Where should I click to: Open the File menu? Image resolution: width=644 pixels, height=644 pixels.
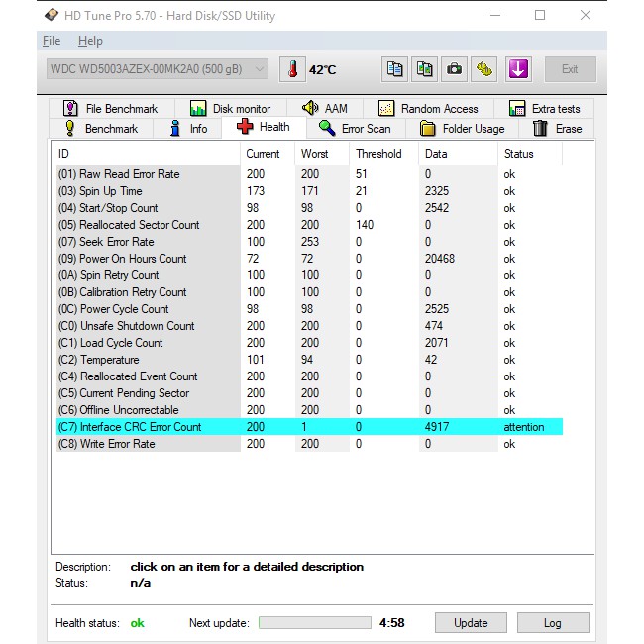[x=52, y=41]
